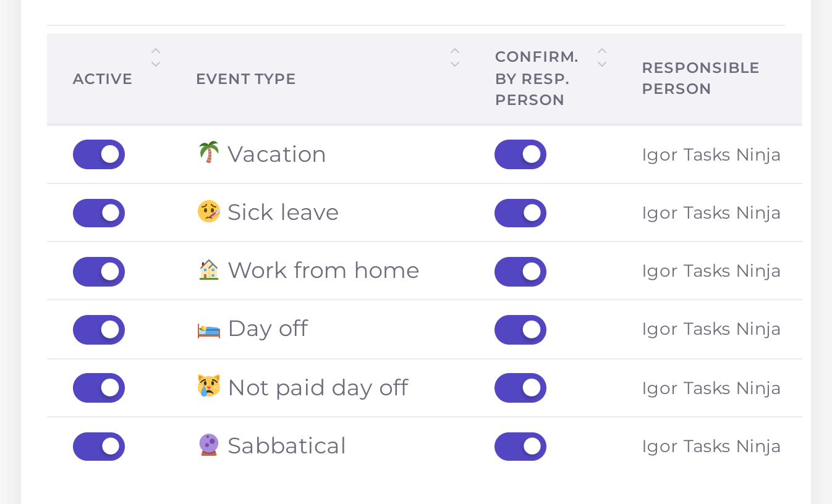Open the Vacation event type name

276,154
